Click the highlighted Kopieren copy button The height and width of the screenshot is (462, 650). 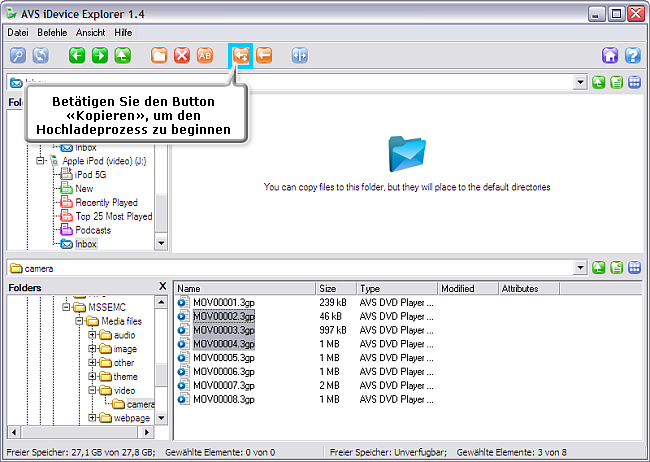[x=241, y=55]
